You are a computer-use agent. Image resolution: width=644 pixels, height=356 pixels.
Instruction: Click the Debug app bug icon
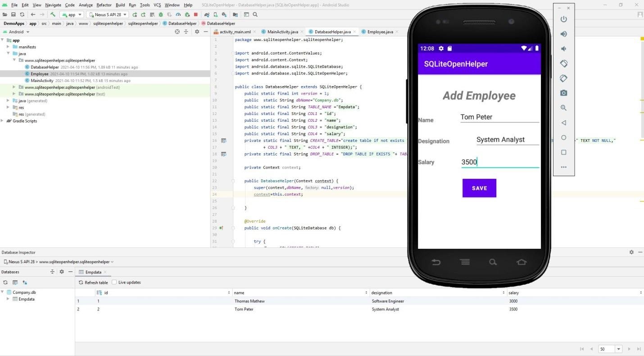click(161, 14)
